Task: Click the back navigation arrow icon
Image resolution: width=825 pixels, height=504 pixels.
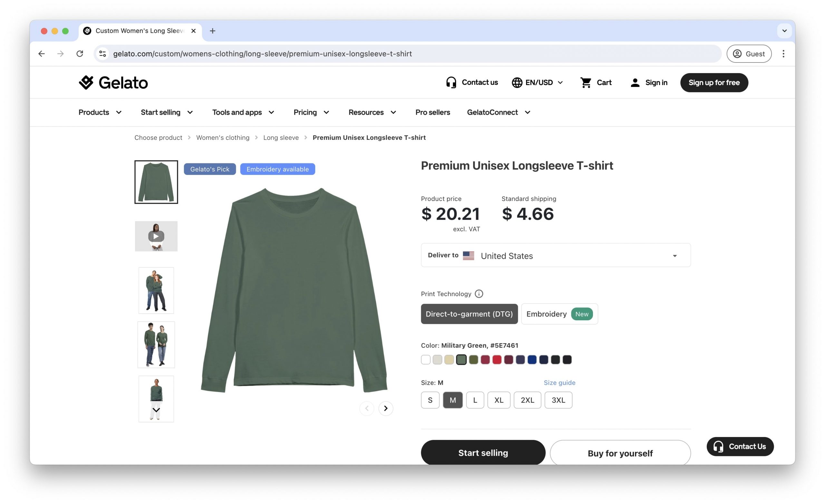Action: [x=41, y=53]
